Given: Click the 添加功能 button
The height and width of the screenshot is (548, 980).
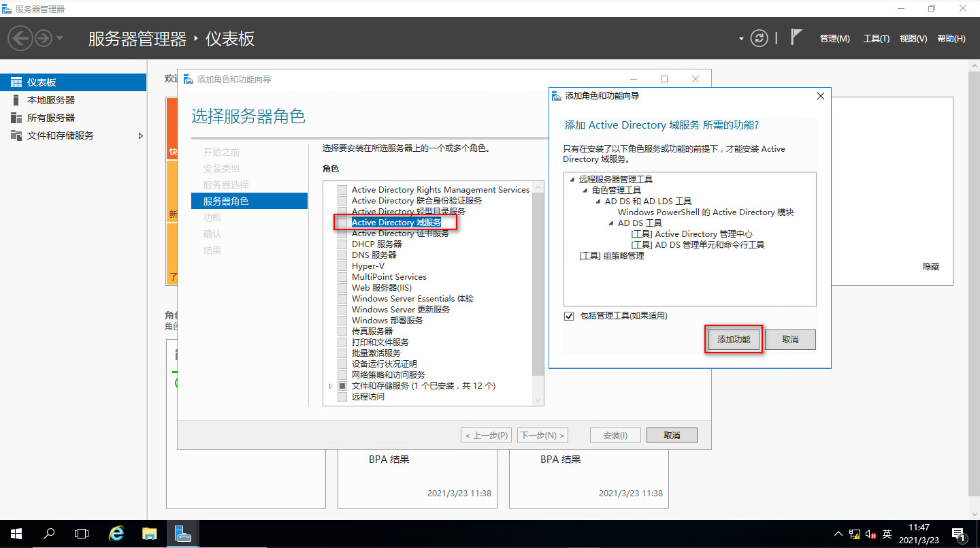Looking at the screenshot, I should click(x=734, y=340).
